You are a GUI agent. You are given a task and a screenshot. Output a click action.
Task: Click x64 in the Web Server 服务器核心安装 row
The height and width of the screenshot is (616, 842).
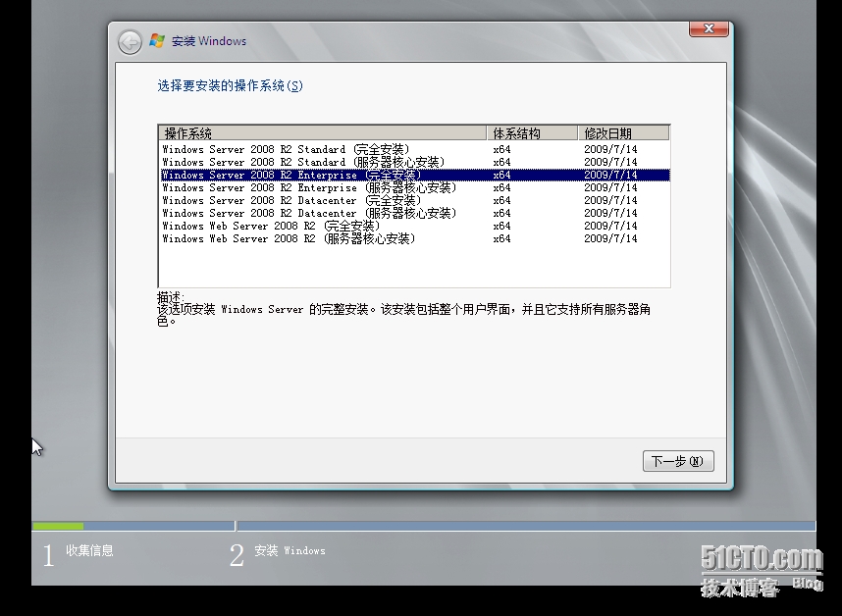[502, 238]
